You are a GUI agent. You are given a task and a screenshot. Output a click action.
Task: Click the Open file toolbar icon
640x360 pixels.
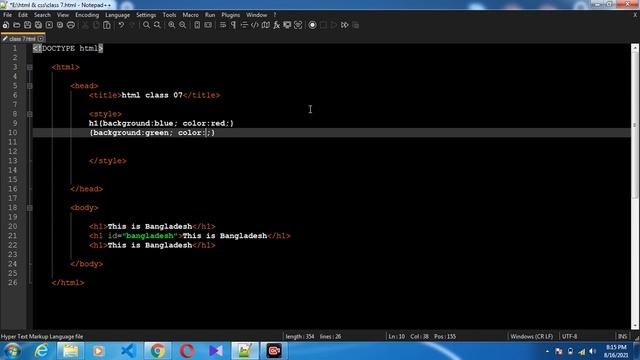point(17,25)
